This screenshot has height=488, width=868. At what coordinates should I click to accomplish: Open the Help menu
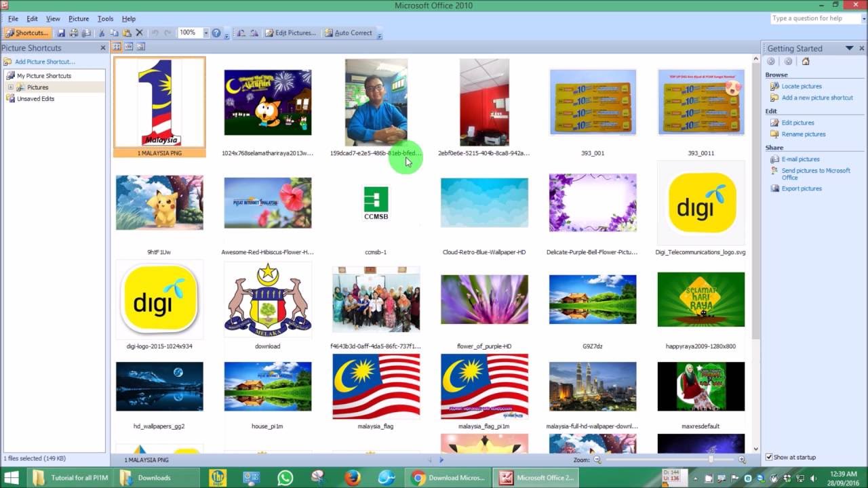[129, 18]
